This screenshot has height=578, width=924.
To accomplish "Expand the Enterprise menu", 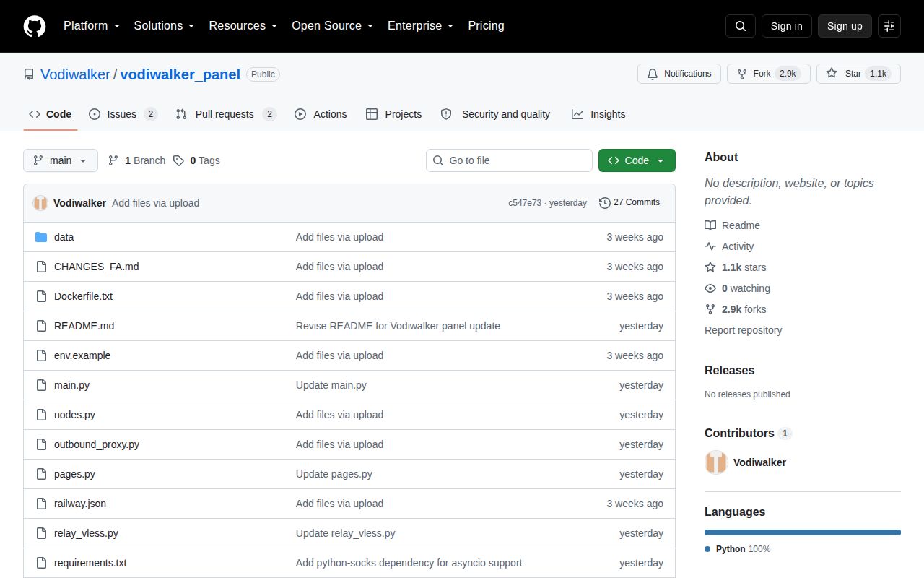I will [x=420, y=26].
